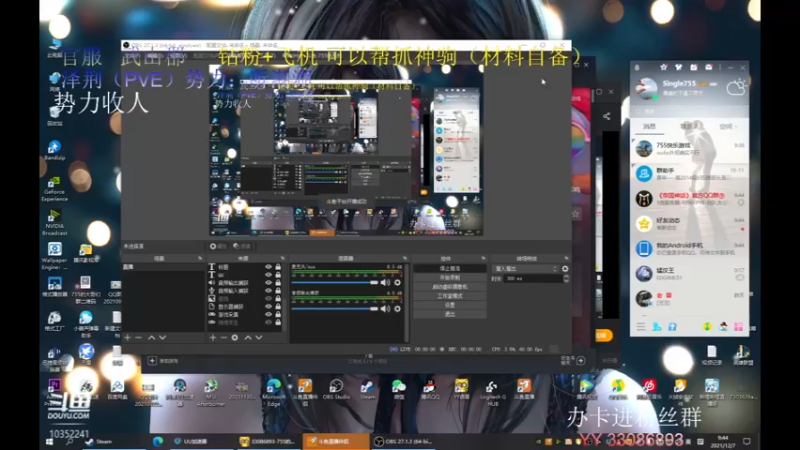This screenshot has height=450, width=800.
Task: Pop out the Sources dock panel
Action: (282, 259)
